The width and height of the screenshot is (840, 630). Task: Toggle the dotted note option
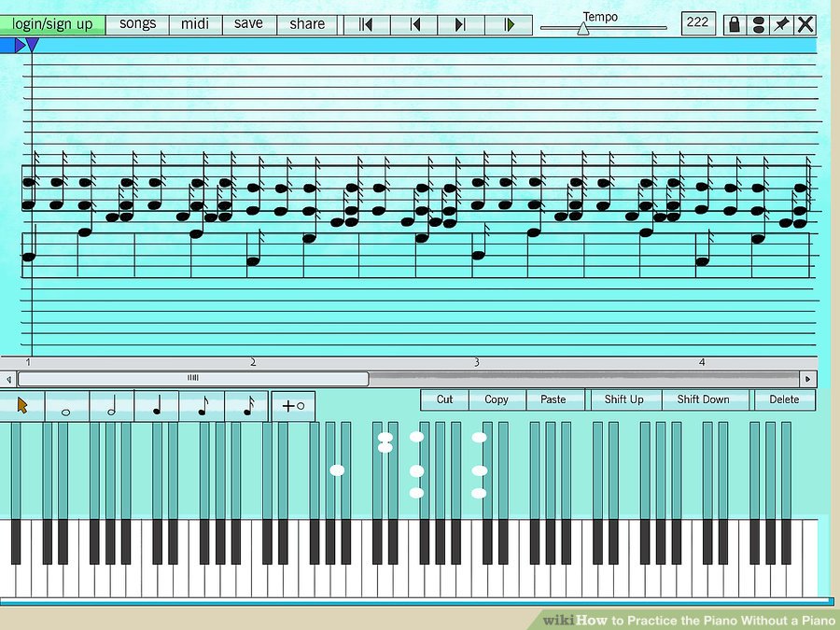(x=293, y=404)
